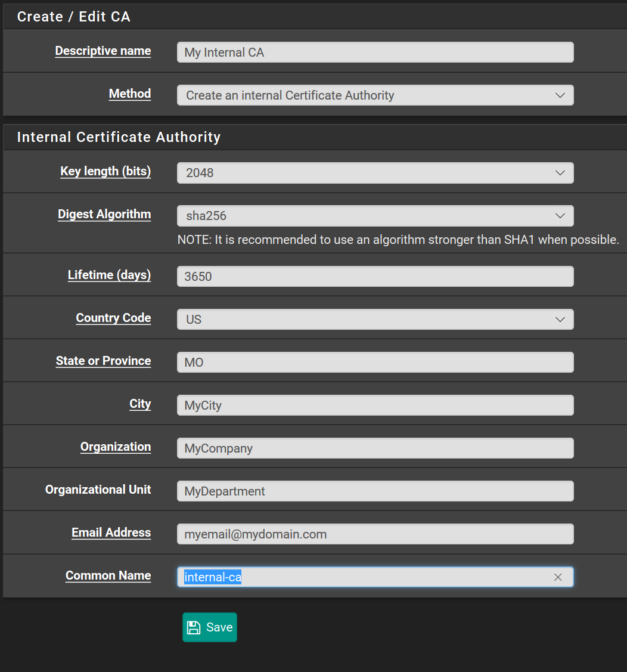Focus the Lifetime (days) input field
This screenshot has height=672, width=627.
coord(375,277)
